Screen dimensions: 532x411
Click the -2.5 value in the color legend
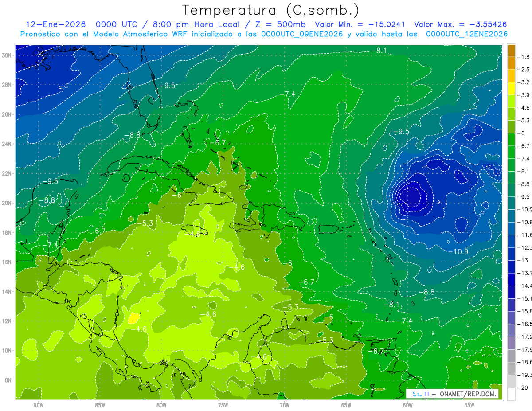pyautogui.click(x=524, y=70)
